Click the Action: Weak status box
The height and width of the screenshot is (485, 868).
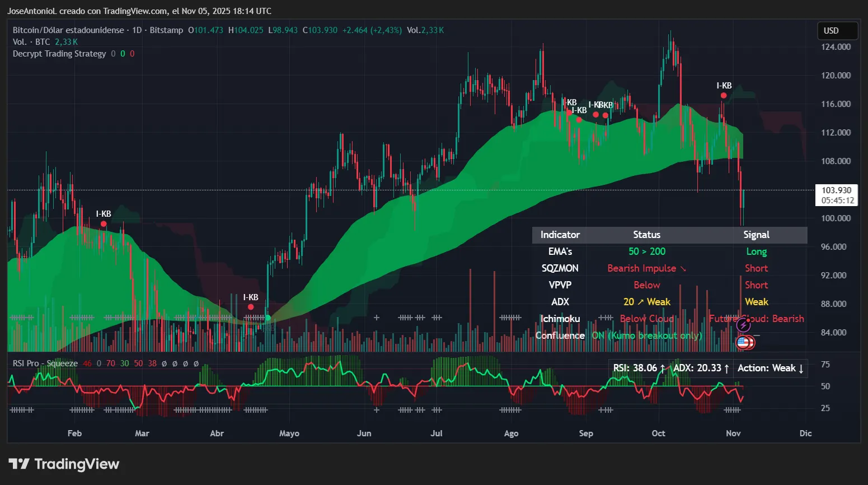tap(771, 368)
